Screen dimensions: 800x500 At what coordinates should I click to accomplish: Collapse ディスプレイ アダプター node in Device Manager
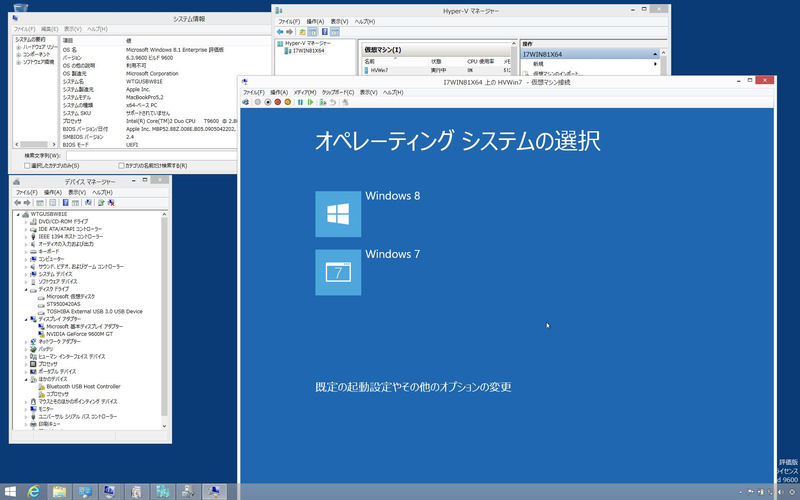(x=26, y=319)
